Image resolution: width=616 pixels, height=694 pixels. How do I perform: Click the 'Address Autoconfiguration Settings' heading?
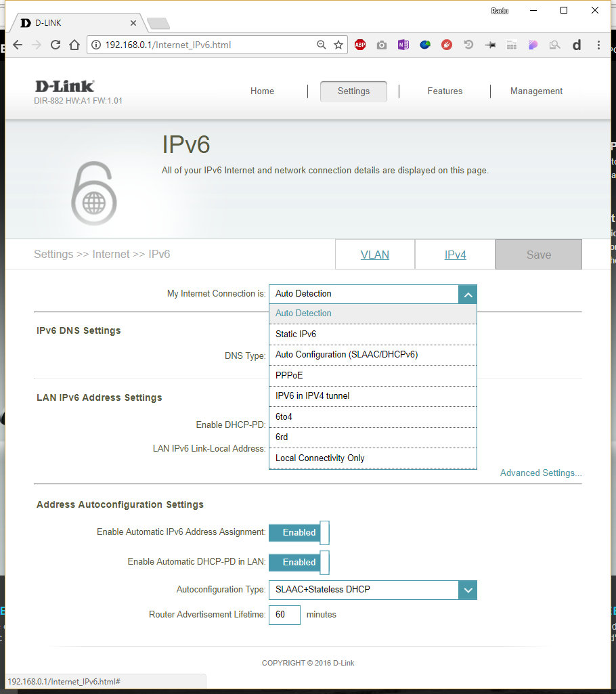120,504
